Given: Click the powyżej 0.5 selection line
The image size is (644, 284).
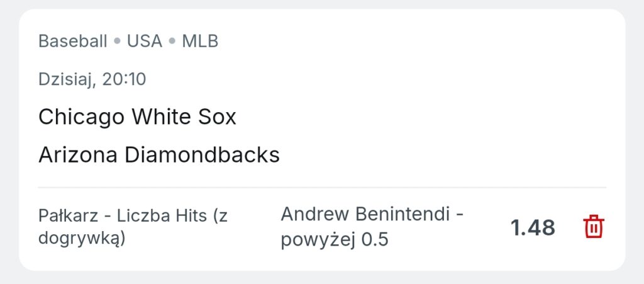Looking at the screenshot, I should click(335, 240).
